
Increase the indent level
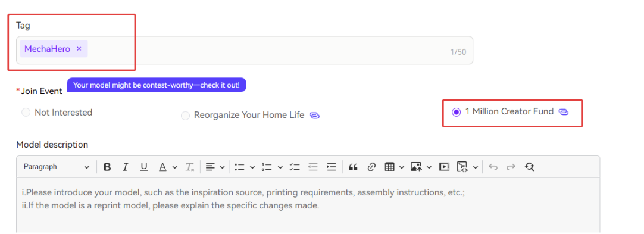(x=331, y=167)
